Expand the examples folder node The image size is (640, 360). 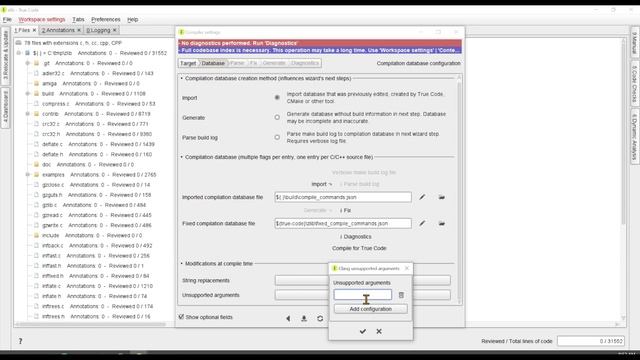point(28,175)
